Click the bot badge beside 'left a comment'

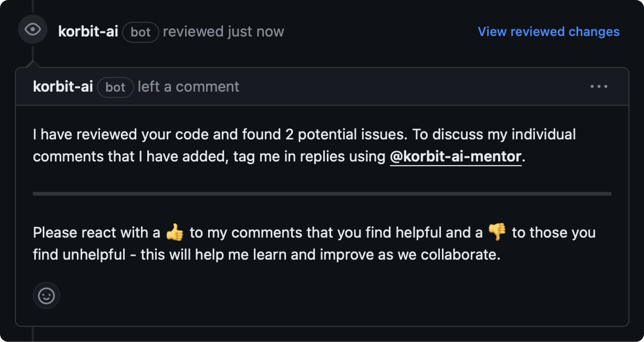[116, 87]
